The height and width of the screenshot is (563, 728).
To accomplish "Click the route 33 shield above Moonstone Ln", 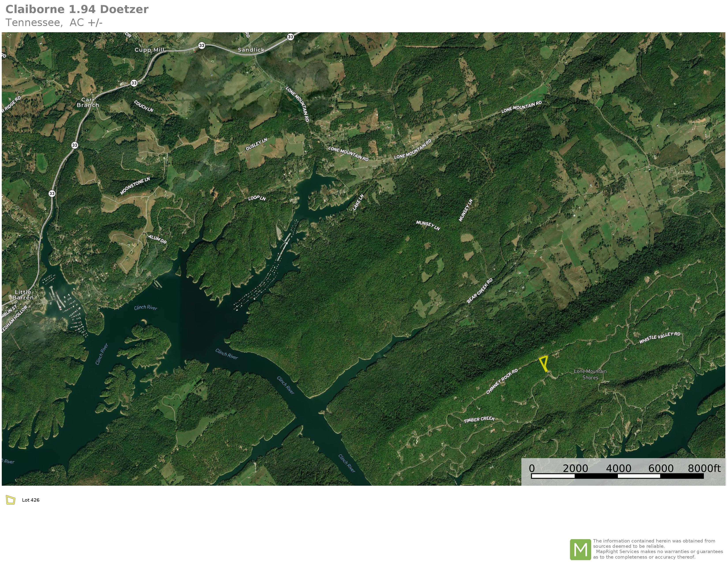I will point(75,145).
